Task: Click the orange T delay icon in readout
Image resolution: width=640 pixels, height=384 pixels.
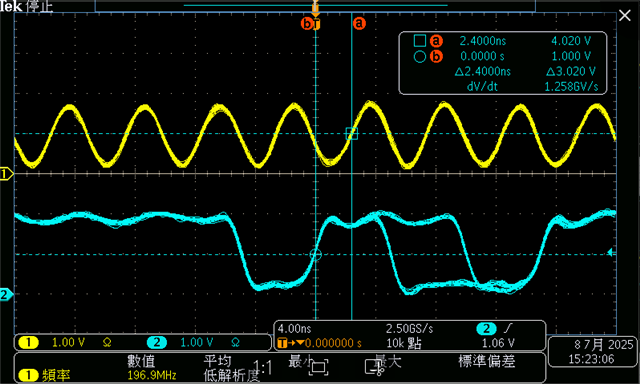Action: (x=282, y=343)
